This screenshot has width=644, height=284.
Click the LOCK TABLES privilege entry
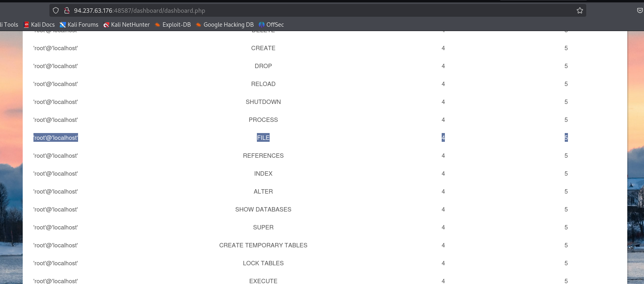click(263, 263)
